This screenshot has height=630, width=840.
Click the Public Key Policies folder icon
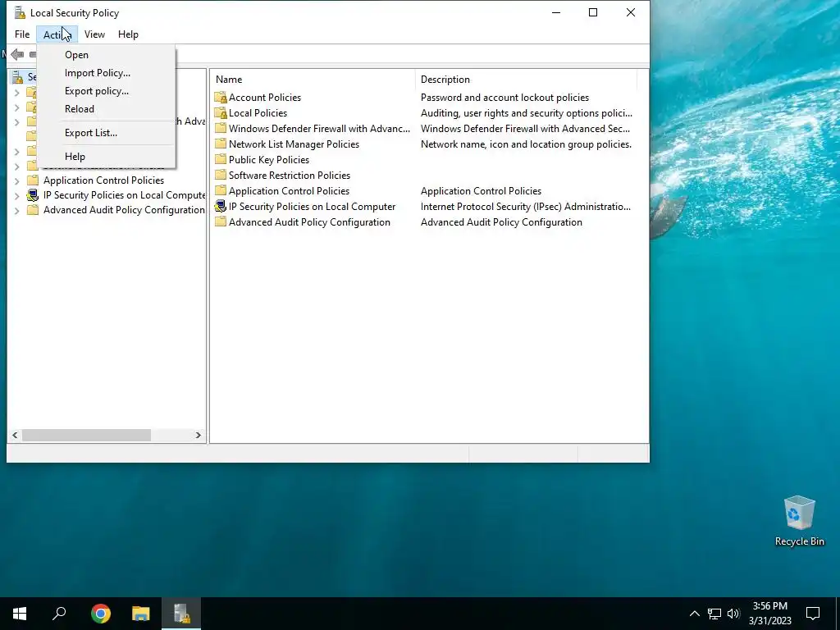220,160
